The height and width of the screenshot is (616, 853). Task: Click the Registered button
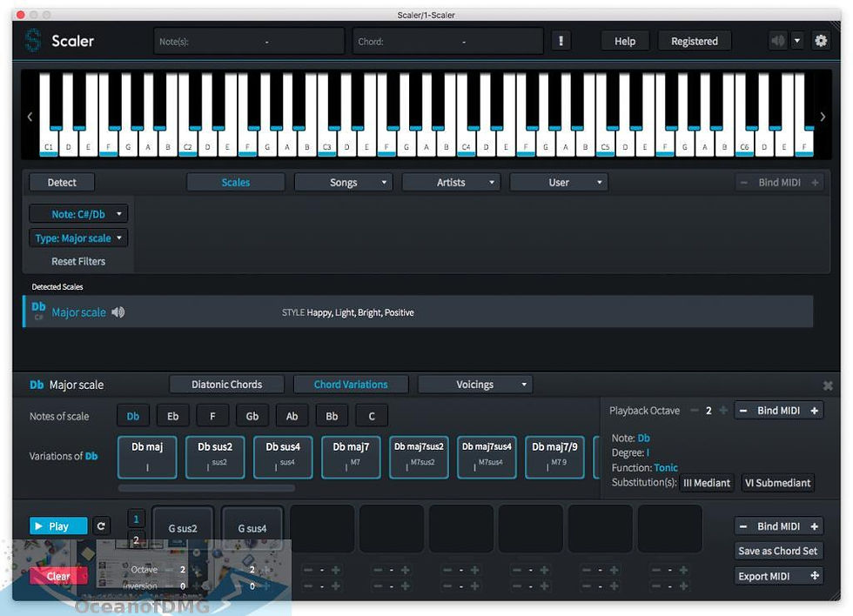point(695,41)
